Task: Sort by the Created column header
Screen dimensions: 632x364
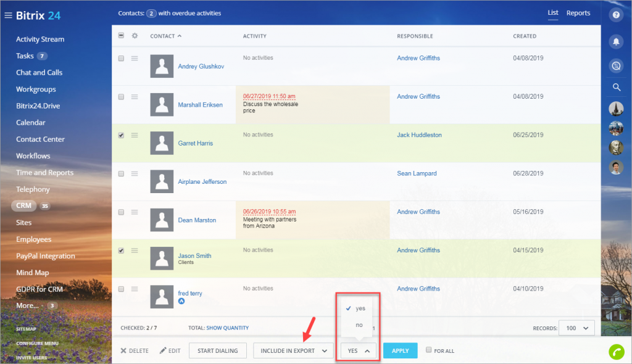Action: tap(525, 36)
